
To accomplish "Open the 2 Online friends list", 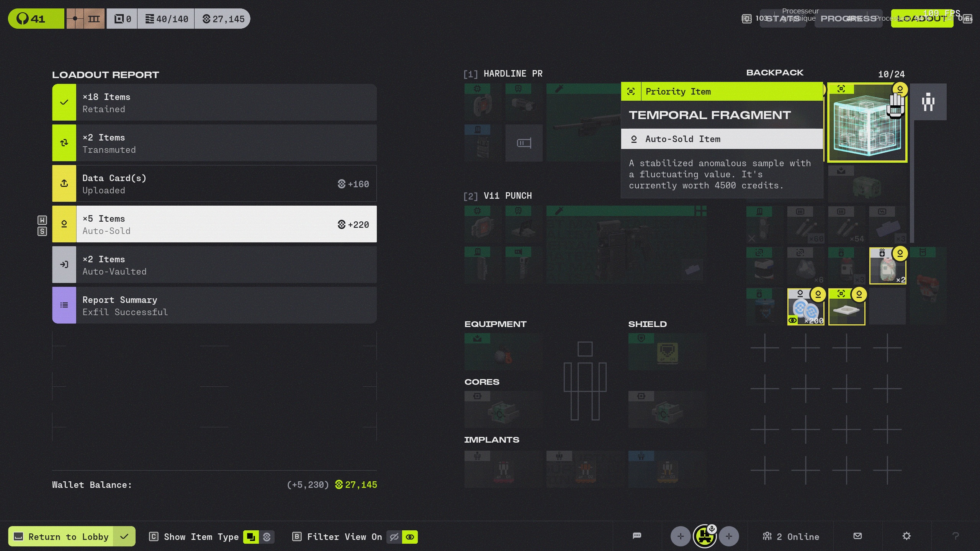I will 791,536.
